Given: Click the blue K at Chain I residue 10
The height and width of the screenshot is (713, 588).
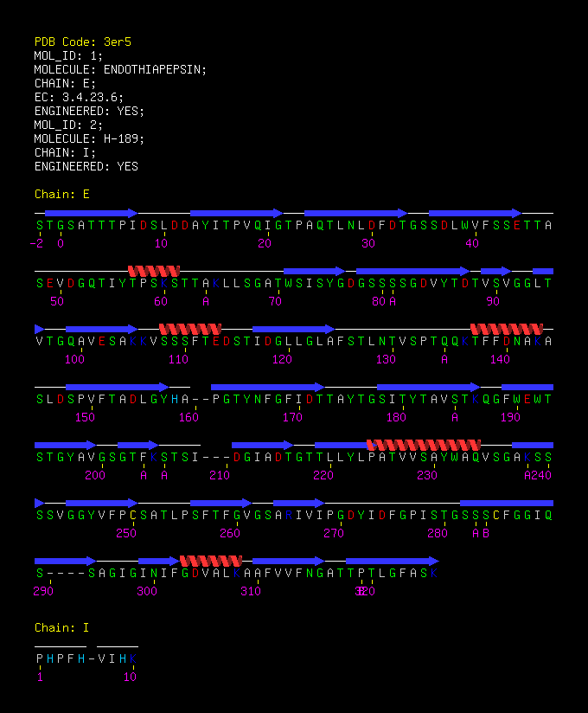Looking at the screenshot, I should [x=133, y=658].
